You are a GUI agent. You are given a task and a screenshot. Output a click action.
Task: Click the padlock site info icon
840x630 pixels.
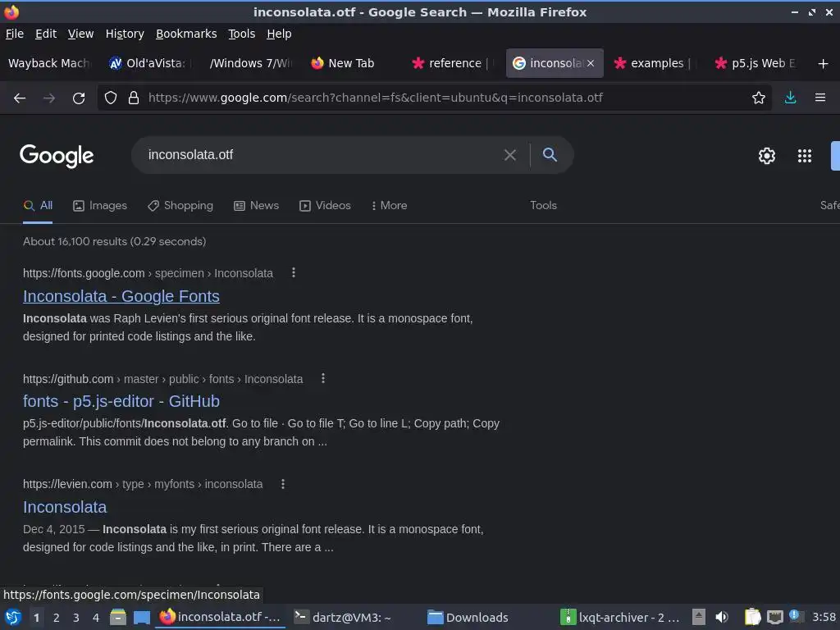click(x=134, y=98)
